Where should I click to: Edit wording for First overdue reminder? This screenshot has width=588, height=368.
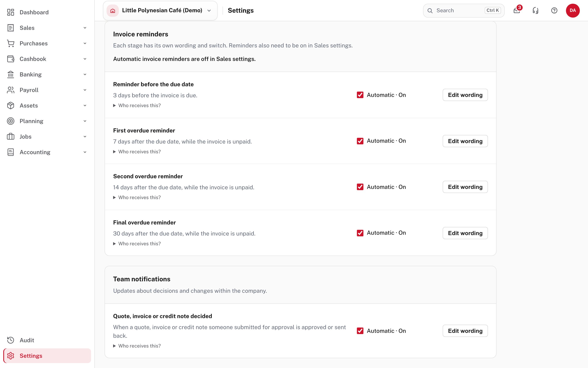tap(465, 141)
